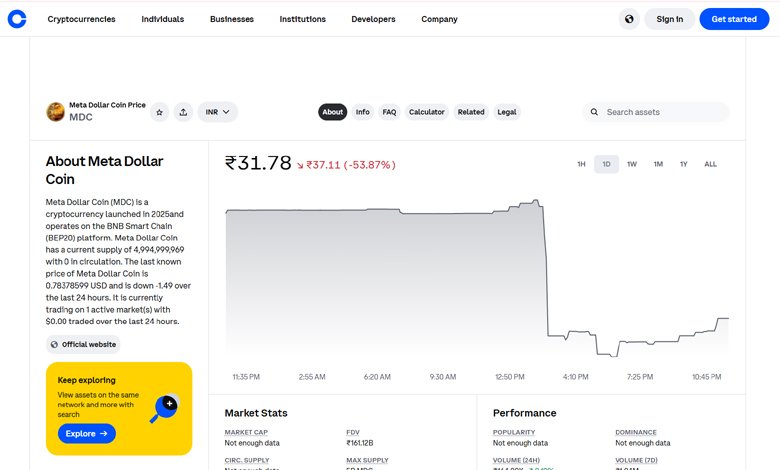Viewport: 780px width, 470px height.
Task: Click the ₹31.78 price value
Action: click(x=258, y=163)
